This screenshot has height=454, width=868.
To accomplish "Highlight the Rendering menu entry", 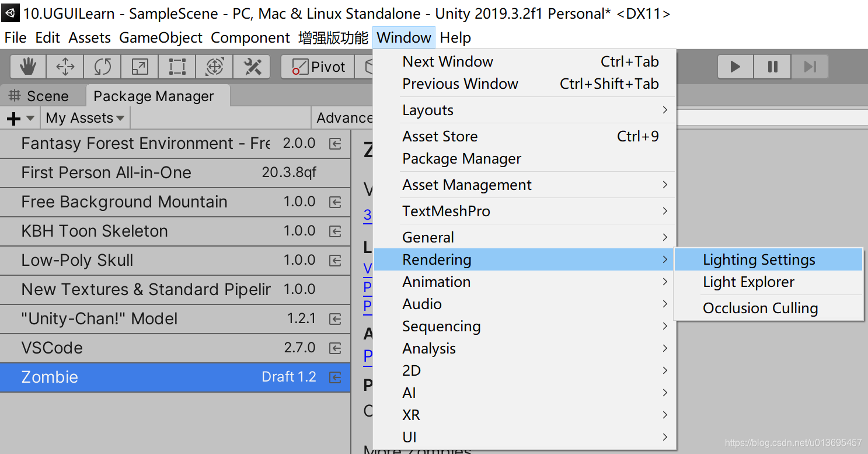I will 524,259.
